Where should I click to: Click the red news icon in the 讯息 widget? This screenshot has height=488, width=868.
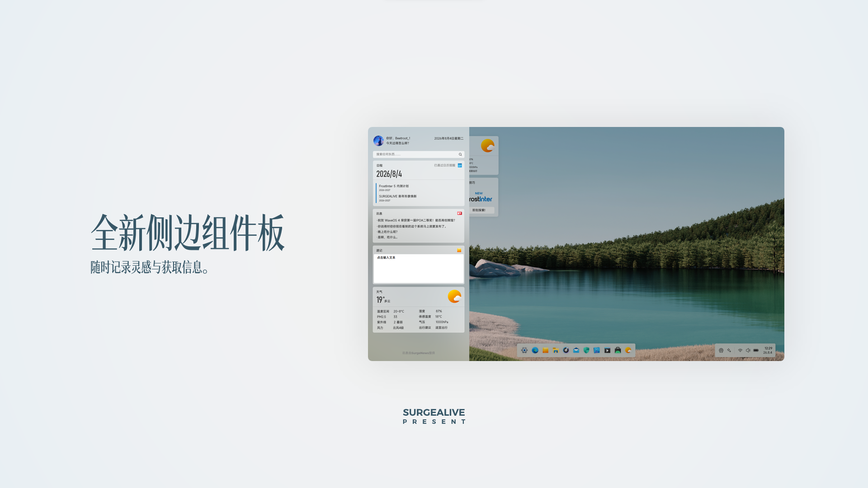click(x=459, y=213)
